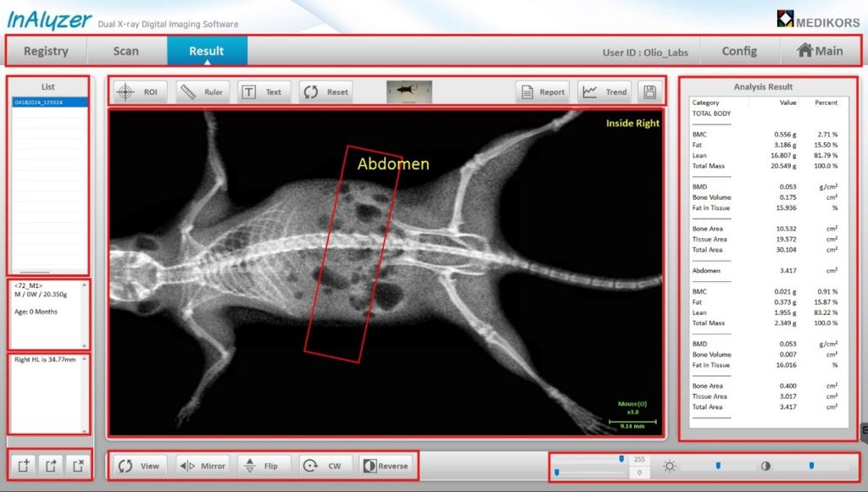Click the Tissue Area value 19.572

(786, 240)
